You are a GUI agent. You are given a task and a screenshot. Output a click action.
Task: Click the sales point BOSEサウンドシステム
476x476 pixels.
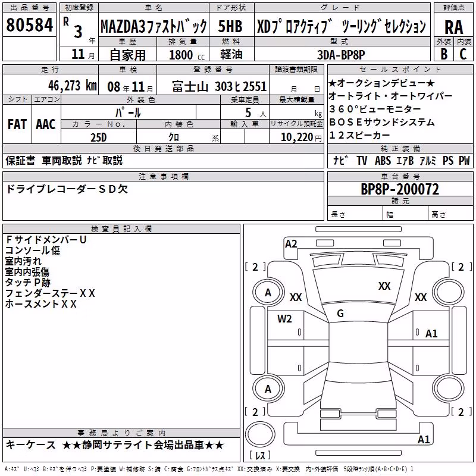pyautogui.click(x=382, y=122)
